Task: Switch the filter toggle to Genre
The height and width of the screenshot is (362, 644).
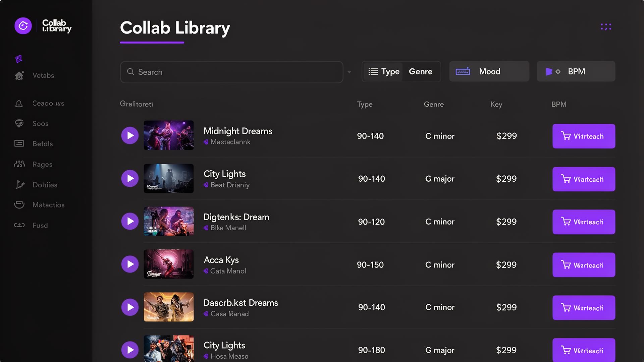Action: coord(420,71)
